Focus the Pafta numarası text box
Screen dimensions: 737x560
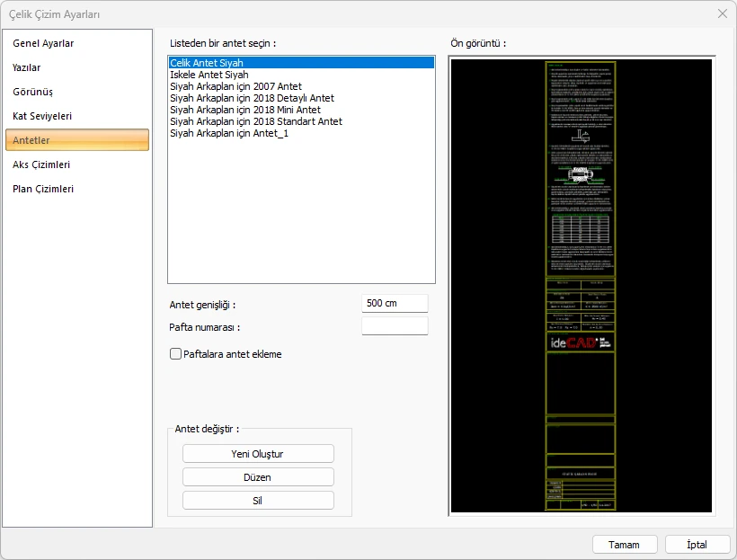(x=395, y=326)
